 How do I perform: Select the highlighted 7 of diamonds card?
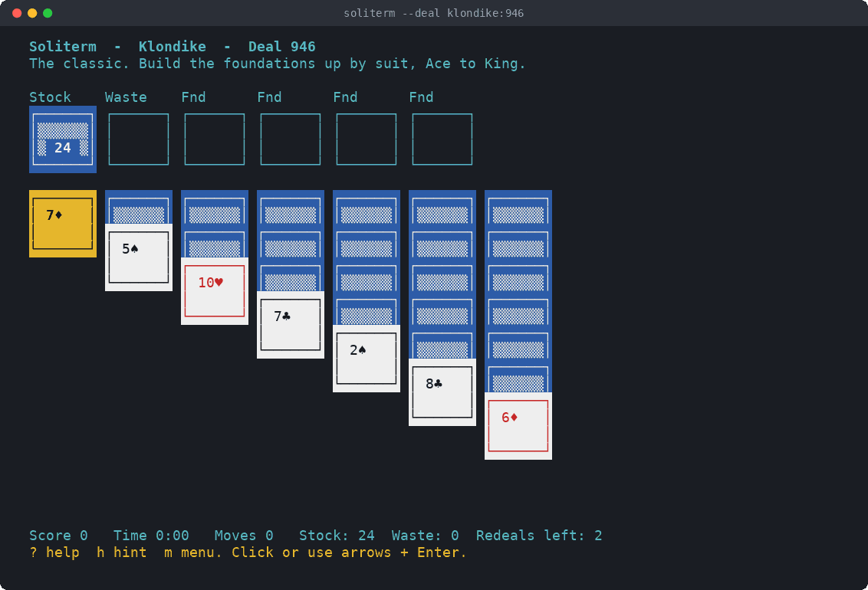pos(63,224)
